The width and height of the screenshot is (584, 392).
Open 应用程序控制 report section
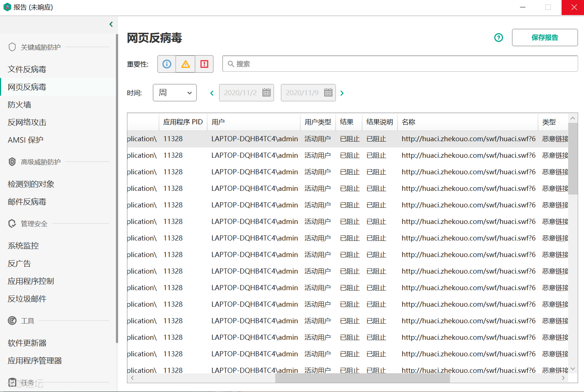[x=31, y=281]
